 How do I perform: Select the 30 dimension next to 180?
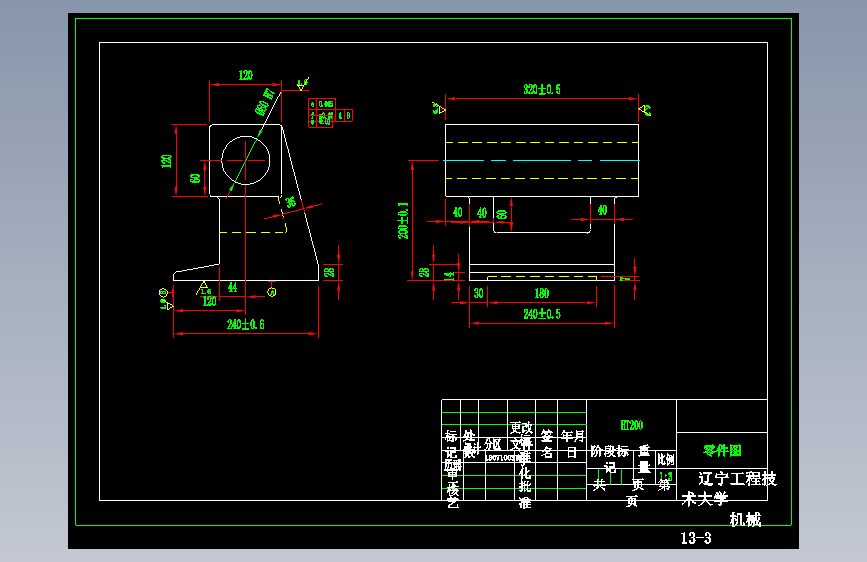click(x=478, y=293)
